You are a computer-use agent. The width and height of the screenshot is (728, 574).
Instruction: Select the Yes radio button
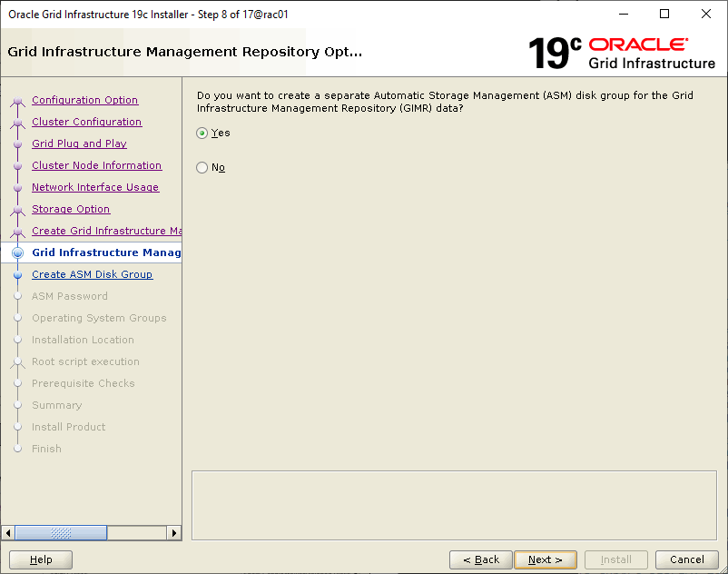coord(202,134)
